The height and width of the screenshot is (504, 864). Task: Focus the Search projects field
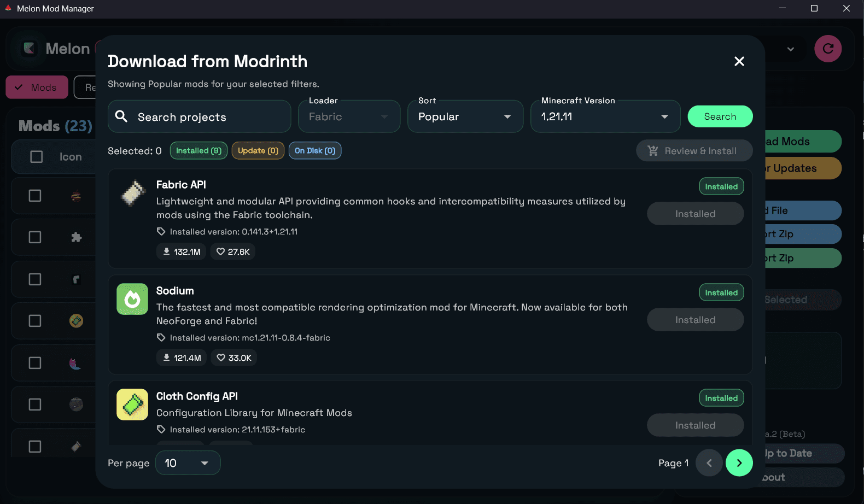(199, 116)
